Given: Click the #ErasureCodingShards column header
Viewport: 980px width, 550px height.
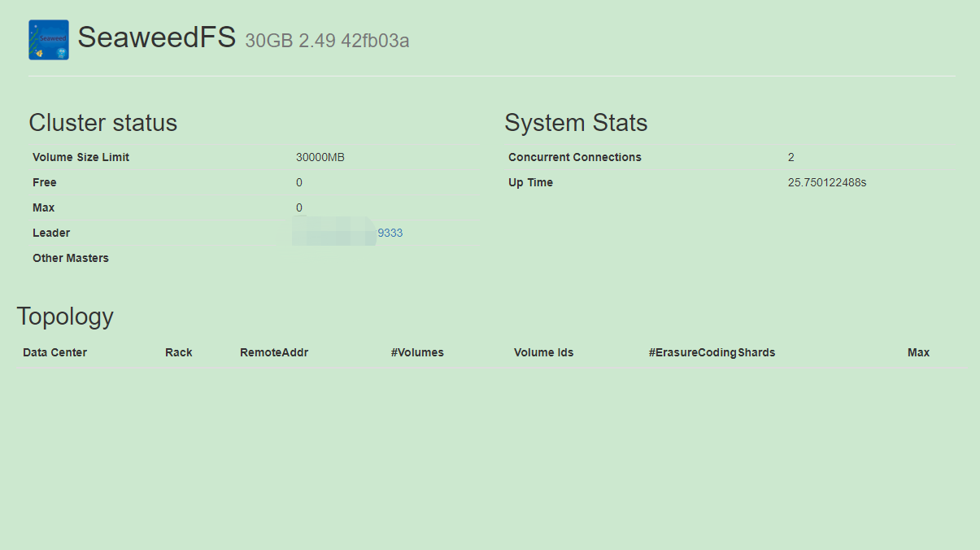Looking at the screenshot, I should coord(712,352).
